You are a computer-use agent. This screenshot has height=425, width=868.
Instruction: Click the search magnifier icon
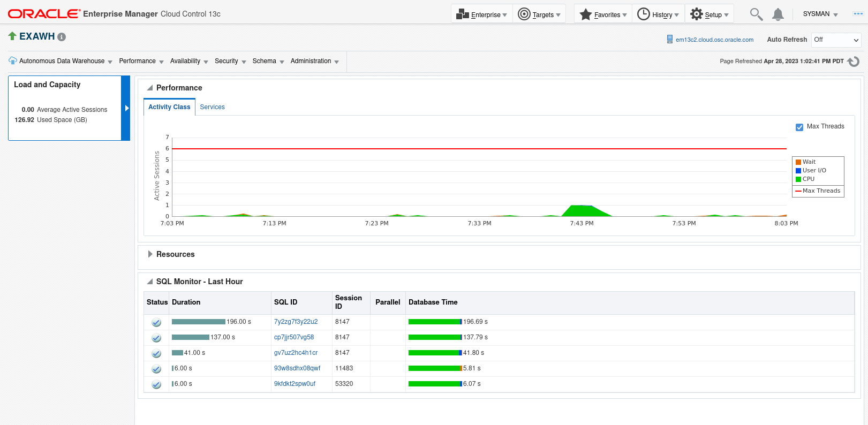(x=756, y=14)
